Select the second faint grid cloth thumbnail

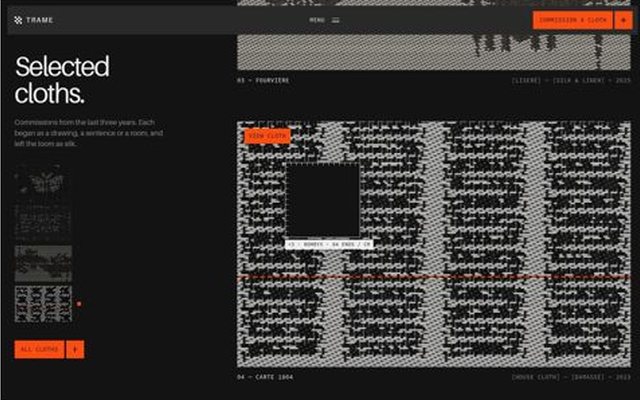click(43, 222)
